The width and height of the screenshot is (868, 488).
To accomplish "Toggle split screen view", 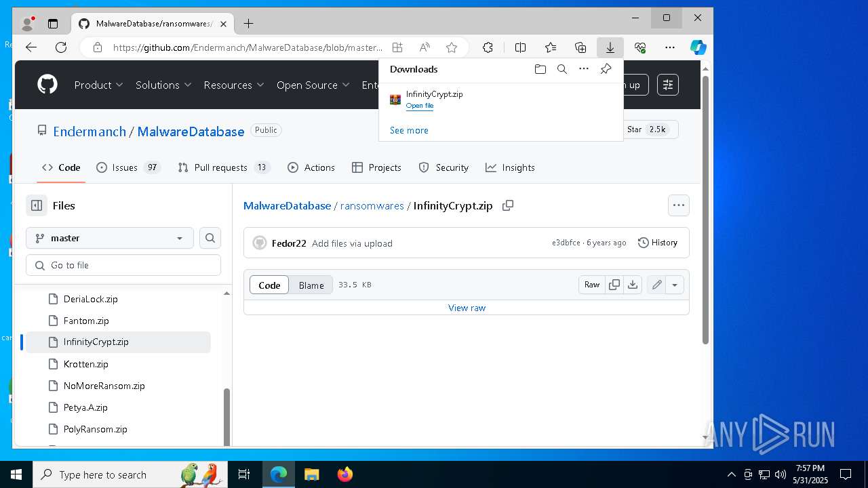I will 521,47.
